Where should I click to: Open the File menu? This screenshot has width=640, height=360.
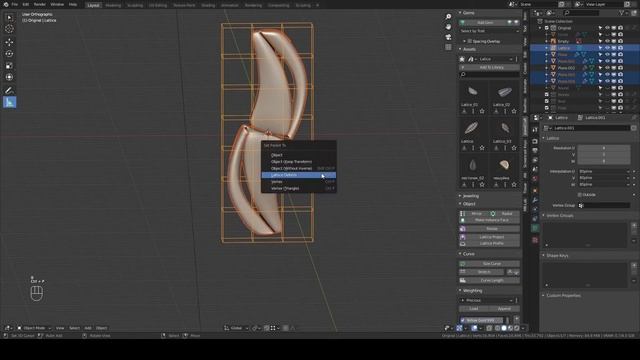tap(15, 4)
